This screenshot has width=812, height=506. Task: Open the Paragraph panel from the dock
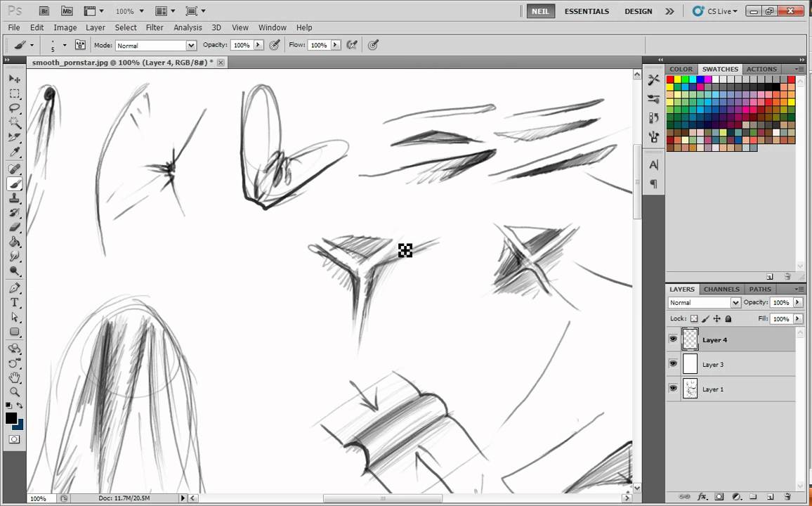point(653,183)
